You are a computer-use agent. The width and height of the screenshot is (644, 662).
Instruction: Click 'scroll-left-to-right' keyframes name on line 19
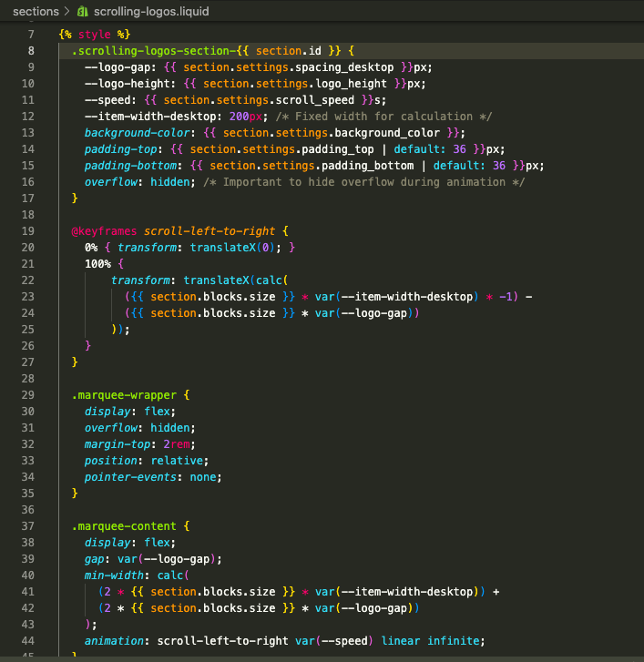pyautogui.click(x=210, y=231)
